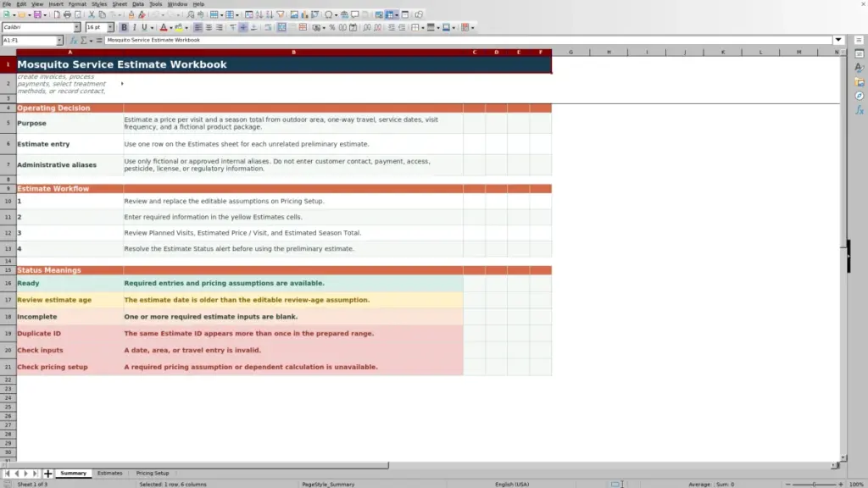The image size is (868, 488).
Task: Click the zoom slider in status bar
Action: point(815,484)
